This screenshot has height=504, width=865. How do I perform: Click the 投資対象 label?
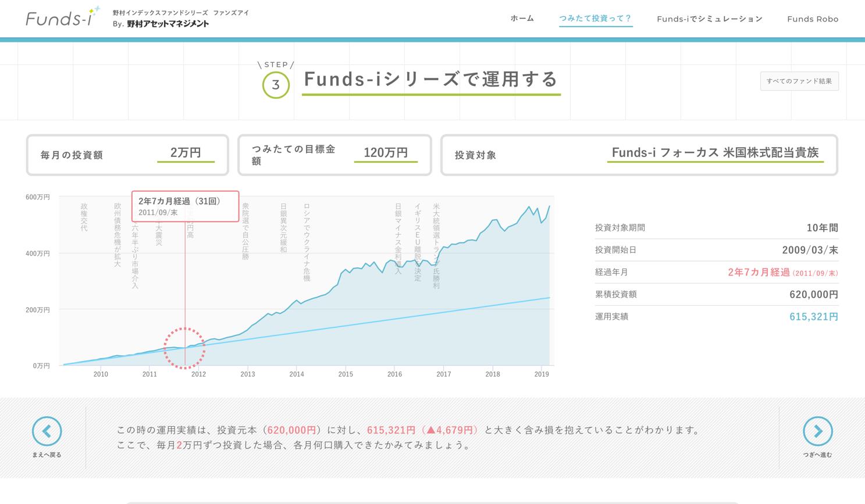click(476, 155)
